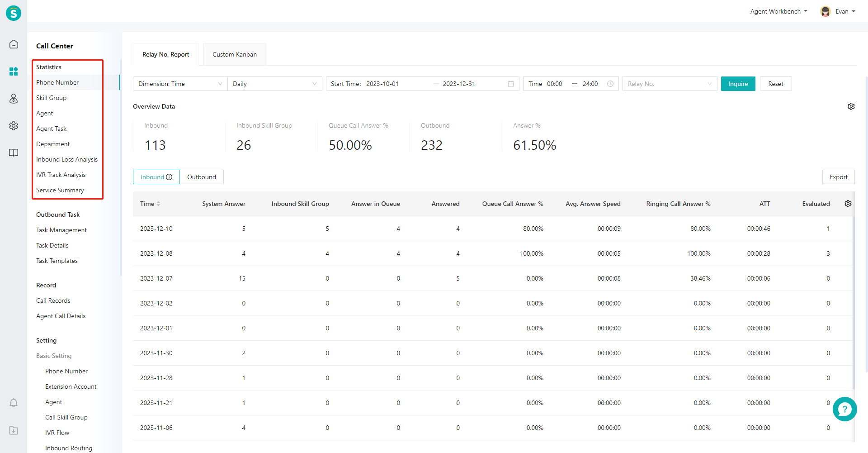Open the Daily granularity dropdown

[x=275, y=84]
